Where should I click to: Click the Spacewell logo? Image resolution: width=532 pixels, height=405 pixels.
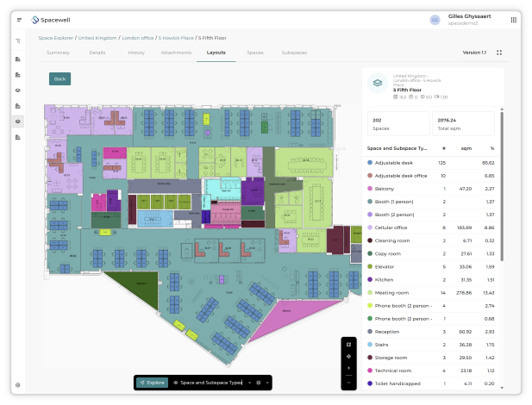(51, 20)
